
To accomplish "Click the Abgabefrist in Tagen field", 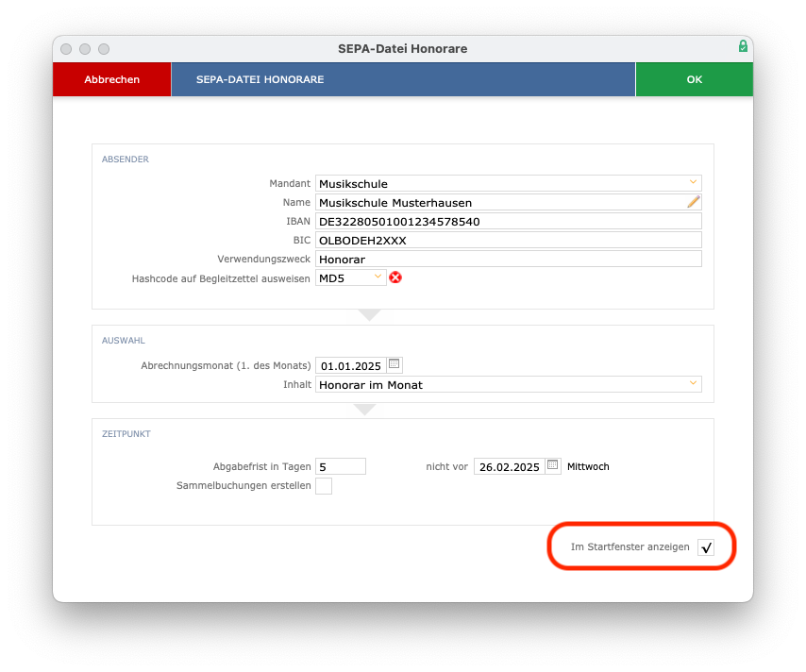I will (x=341, y=466).
